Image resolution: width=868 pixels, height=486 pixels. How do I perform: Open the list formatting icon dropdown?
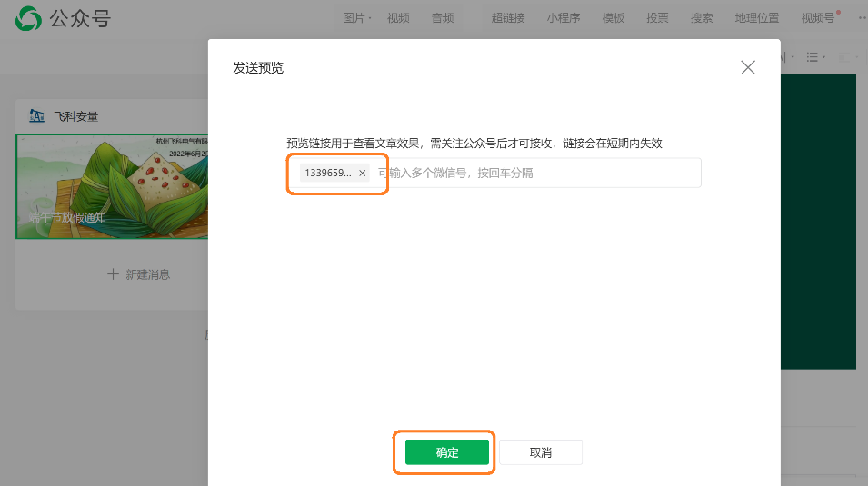(x=813, y=57)
